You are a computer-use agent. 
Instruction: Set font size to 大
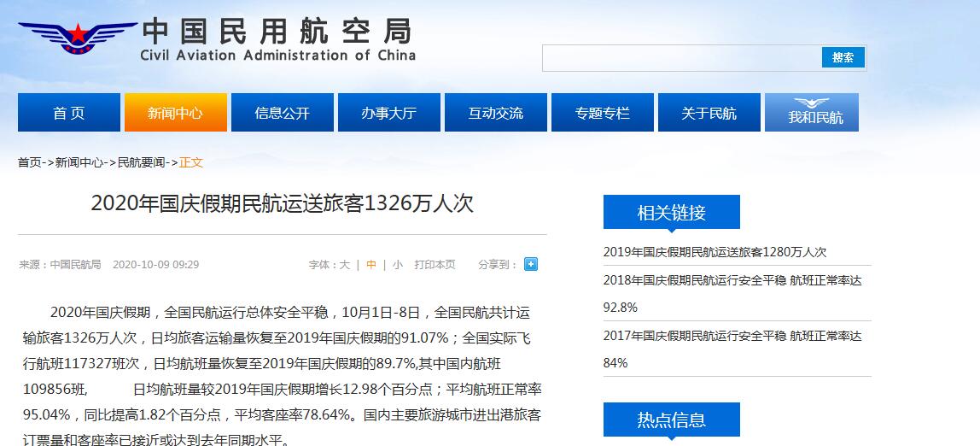pyautogui.click(x=345, y=265)
